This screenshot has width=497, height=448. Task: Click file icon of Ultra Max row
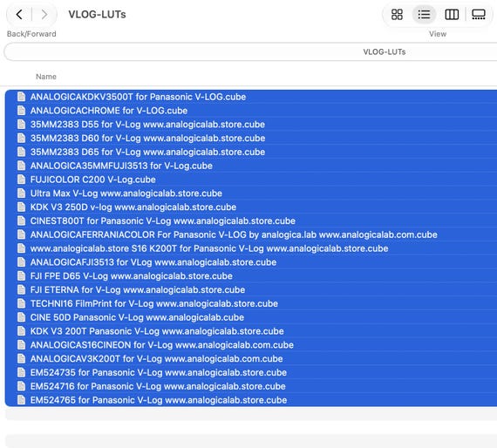(x=21, y=193)
